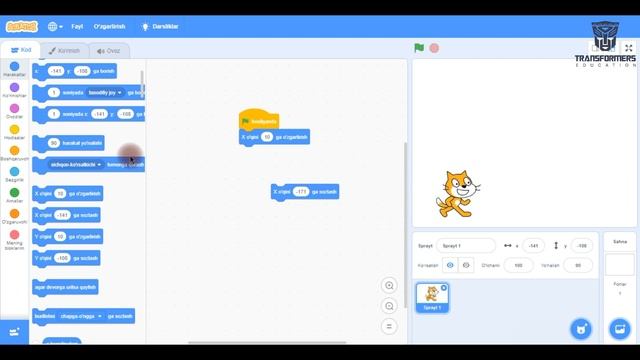Viewport: 640px width, 360px height.
Task: Click the green flag hat block in workspace
Action: pyautogui.click(x=259, y=120)
